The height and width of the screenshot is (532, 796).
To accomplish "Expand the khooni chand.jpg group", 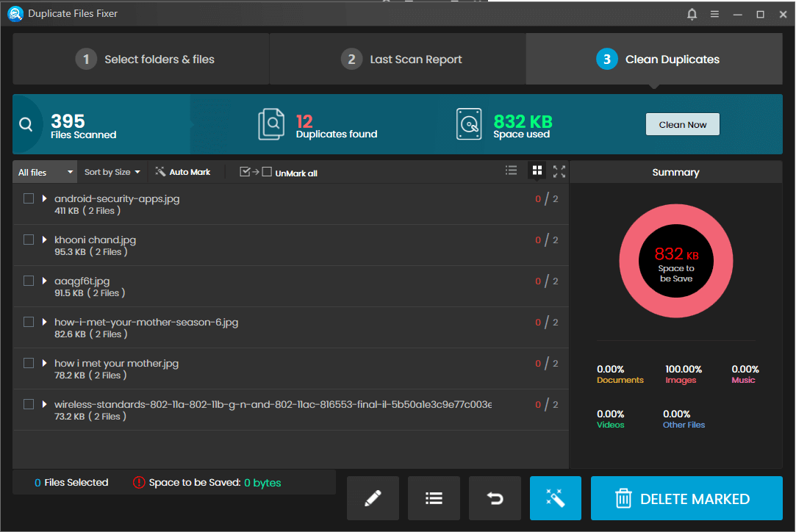I will coord(44,240).
